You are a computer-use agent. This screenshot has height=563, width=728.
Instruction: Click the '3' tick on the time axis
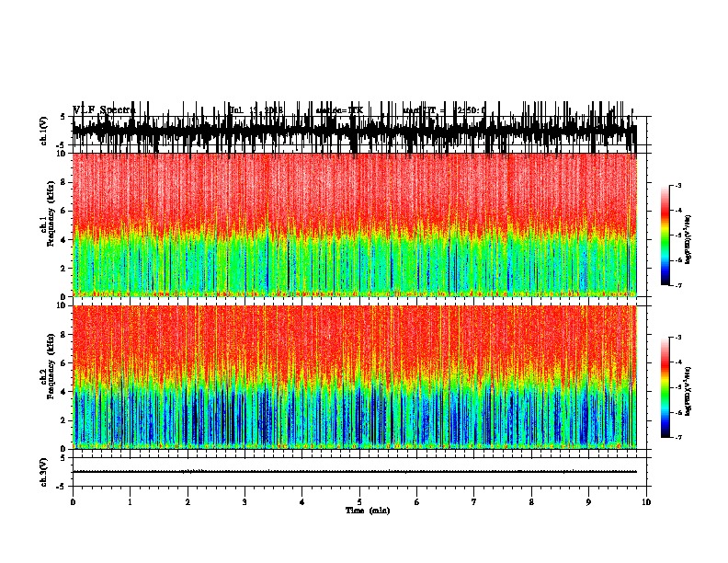click(x=245, y=502)
